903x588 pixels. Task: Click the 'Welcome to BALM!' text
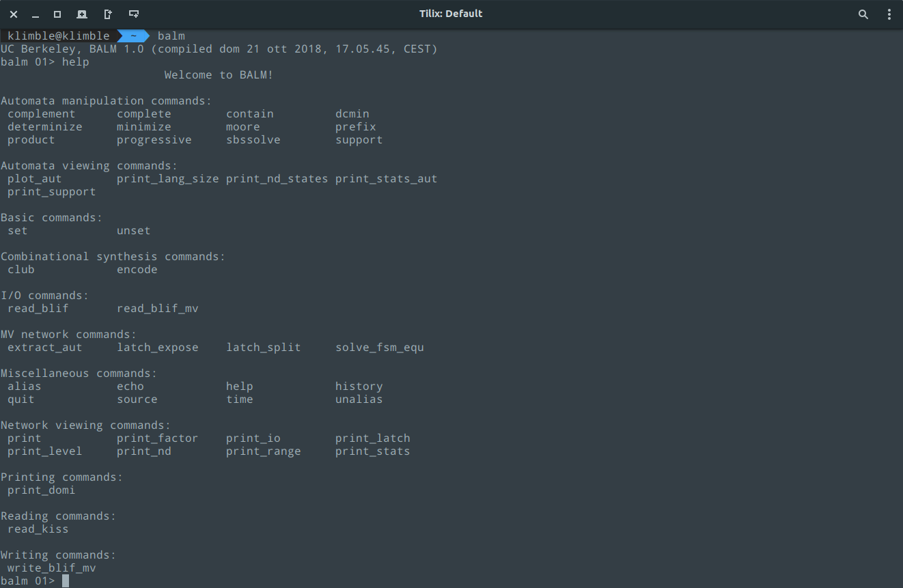pyautogui.click(x=219, y=75)
